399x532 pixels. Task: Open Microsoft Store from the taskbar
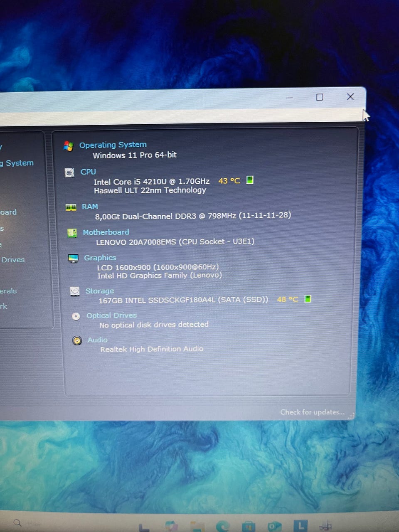[x=249, y=526]
